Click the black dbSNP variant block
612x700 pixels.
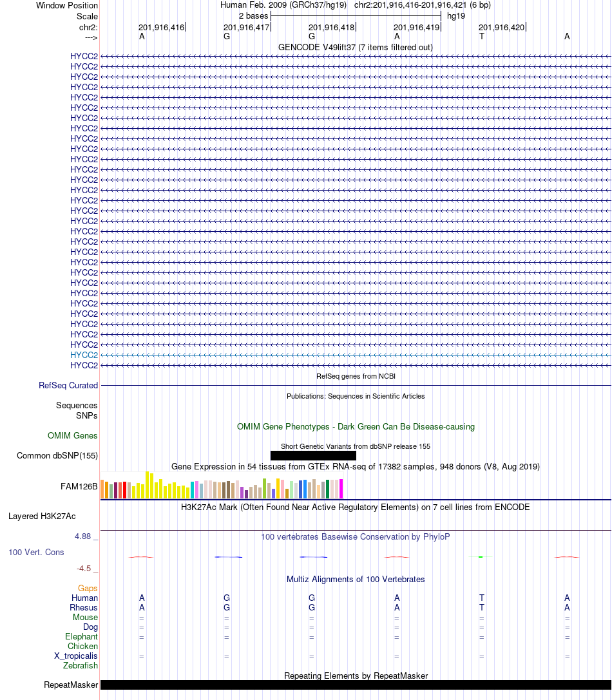[x=313, y=456]
